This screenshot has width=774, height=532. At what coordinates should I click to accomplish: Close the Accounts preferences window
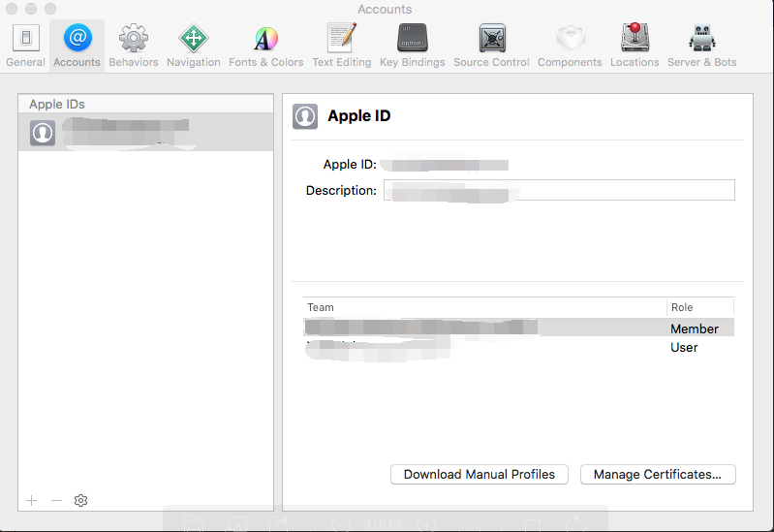[12, 9]
